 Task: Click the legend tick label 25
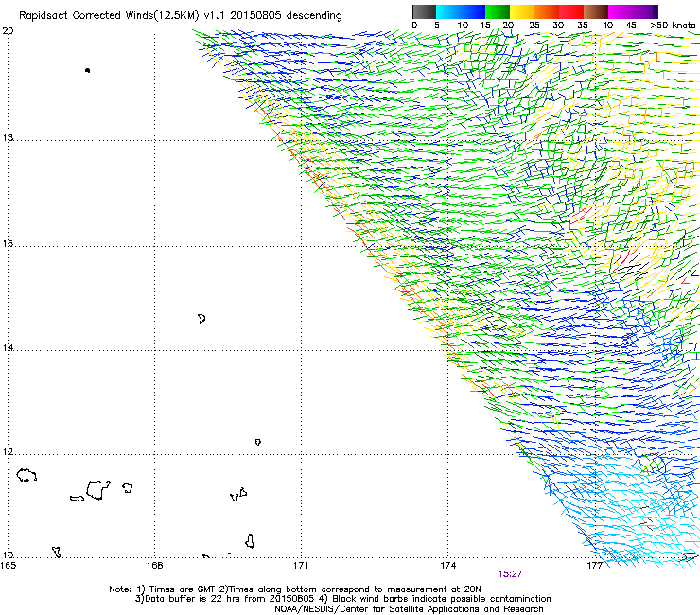pyautogui.click(x=534, y=26)
